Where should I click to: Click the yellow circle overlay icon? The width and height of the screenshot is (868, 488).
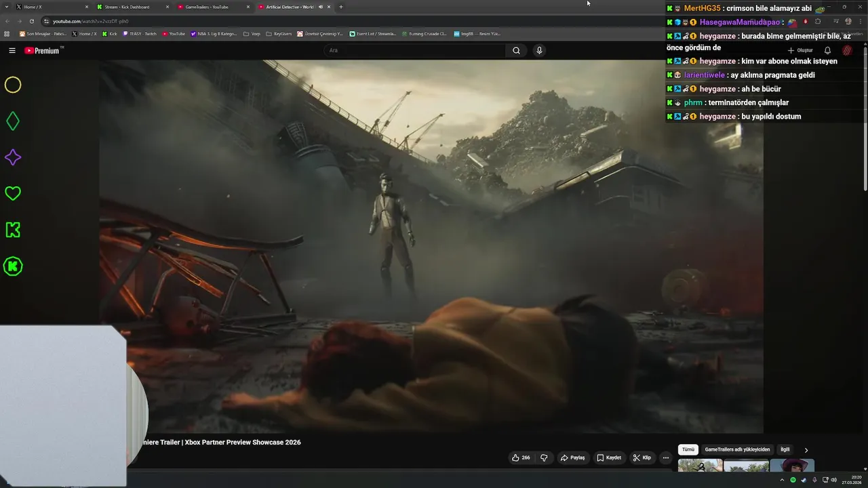click(13, 85)
